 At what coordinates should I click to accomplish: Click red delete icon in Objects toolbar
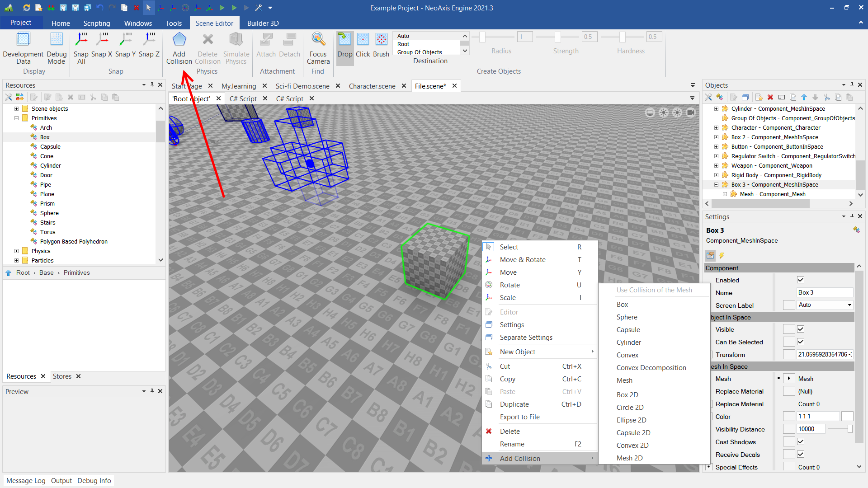[770, 97]
